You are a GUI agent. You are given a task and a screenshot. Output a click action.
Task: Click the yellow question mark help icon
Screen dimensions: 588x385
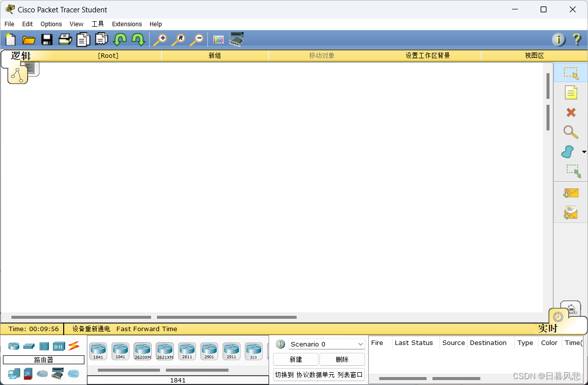[x=577, y=40]
